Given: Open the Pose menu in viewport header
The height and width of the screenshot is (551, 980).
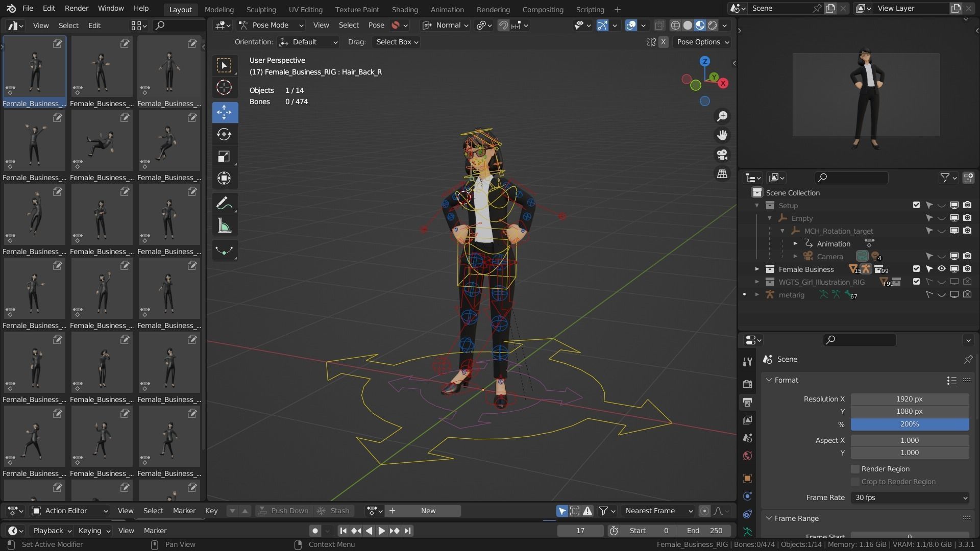Looking at the screenshot, I should (x=376, y=25).
